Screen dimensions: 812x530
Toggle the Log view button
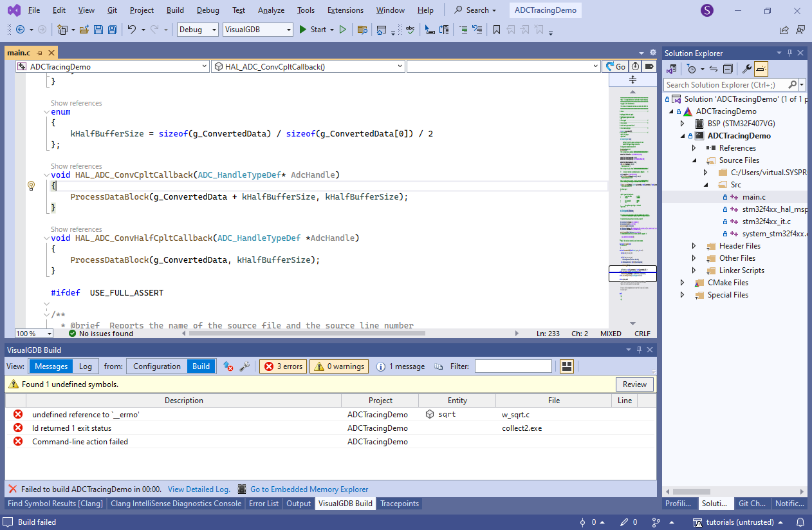pyautogui.click(x=86, y=366)
